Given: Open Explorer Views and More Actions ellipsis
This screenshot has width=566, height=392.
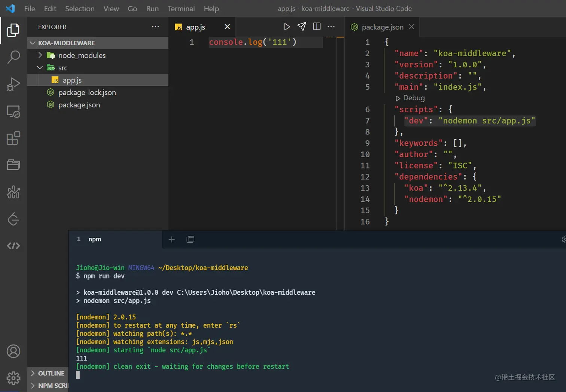Looking at the screenshot, I should pos(155,27).
